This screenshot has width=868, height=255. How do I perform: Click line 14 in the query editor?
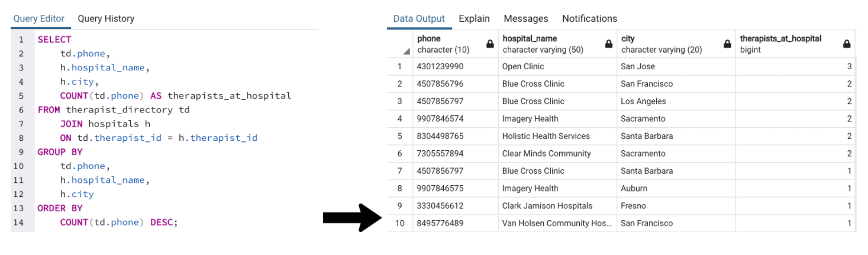(x=118, y=222)
